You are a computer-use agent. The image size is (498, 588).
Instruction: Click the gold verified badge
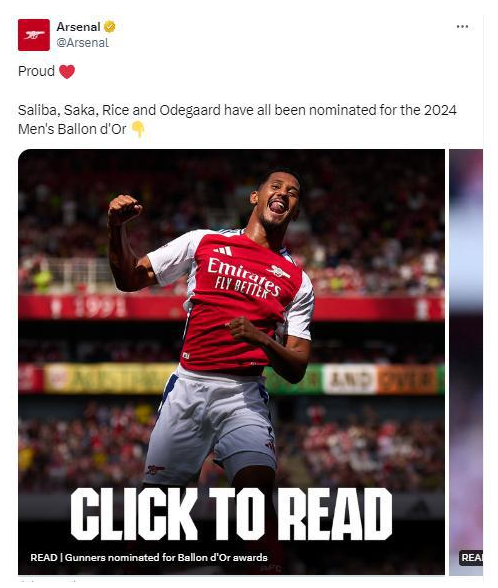point(110,27)
